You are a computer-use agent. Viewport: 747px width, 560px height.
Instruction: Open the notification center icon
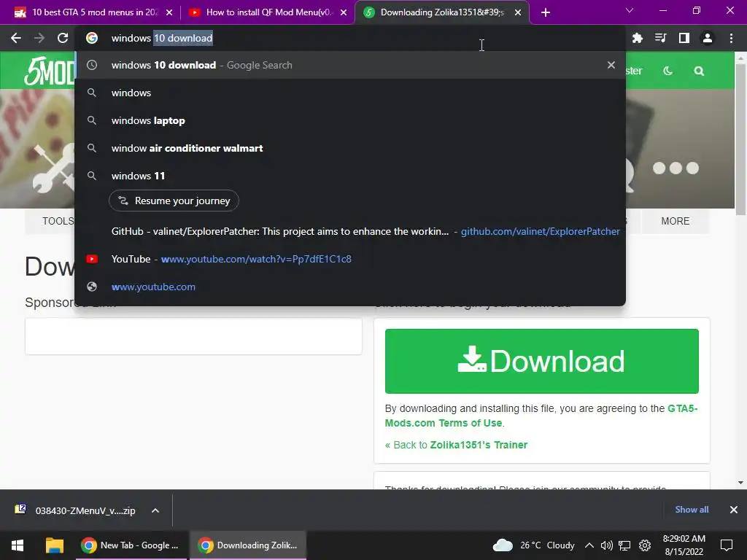tap(726, 545)
